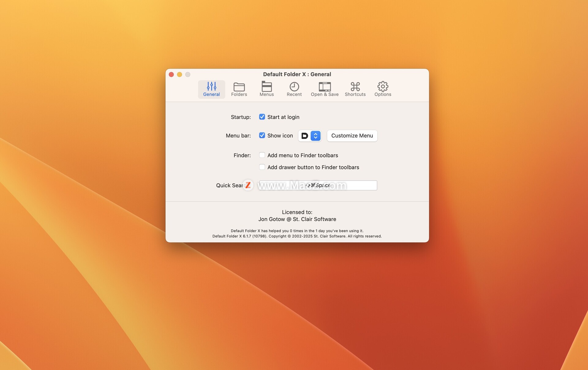Image resolution: width=588 pixels, height=370 pixels.
Task: Disable Start at login checkbox
Action: [x=262, y=117]
